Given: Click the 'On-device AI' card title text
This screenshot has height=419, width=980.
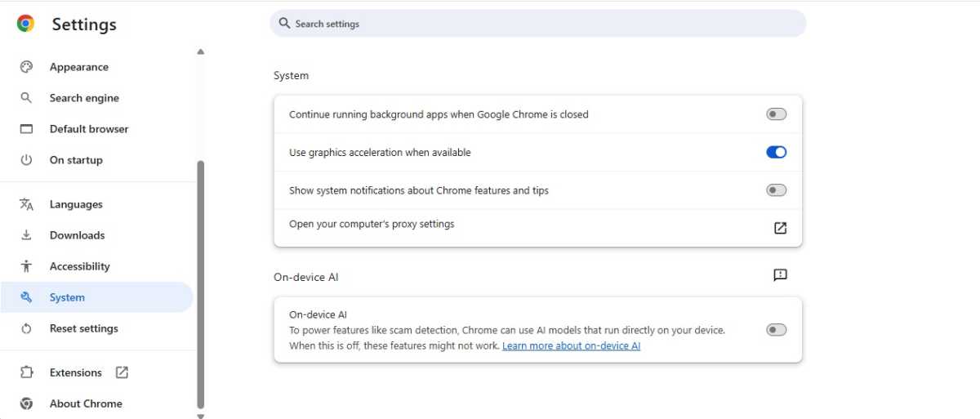Looking at the screenshot, I should click(x=318, y=314).
